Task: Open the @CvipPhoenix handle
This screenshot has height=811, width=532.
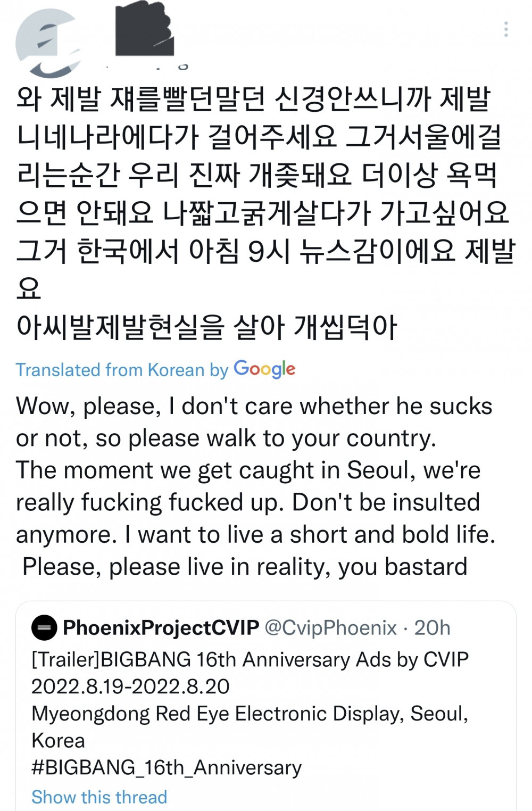Action: pos(331,628)
